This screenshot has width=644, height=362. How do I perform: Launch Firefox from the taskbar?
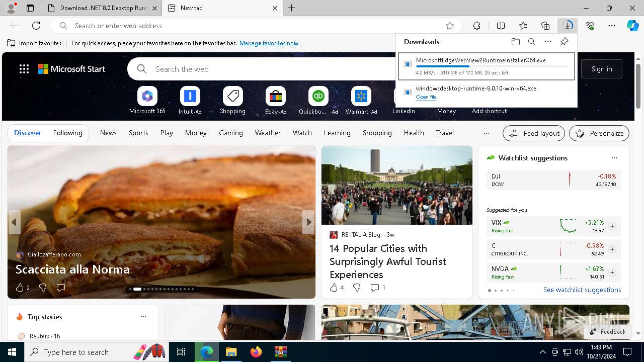click(256, 352)
